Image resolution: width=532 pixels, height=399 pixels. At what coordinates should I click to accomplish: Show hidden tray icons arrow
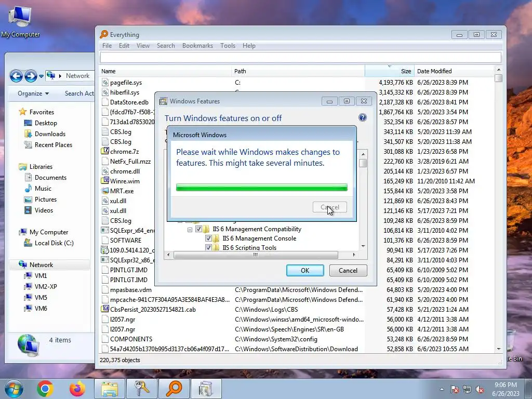pyautogui.click(x=442, y=390)
